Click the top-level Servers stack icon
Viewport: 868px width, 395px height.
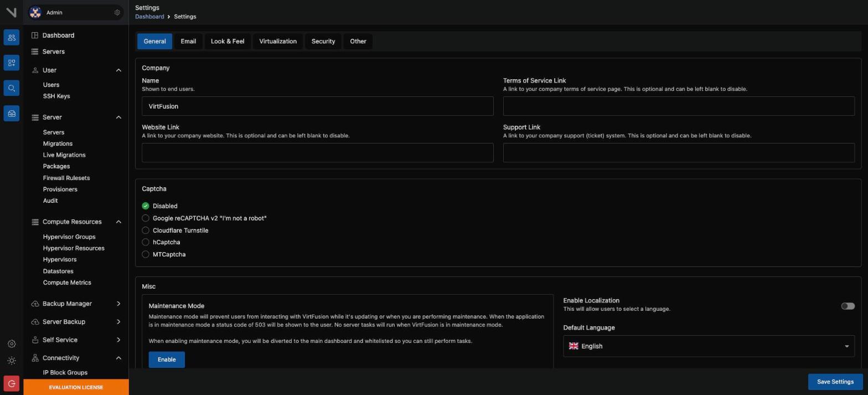(x=35, y=52)
